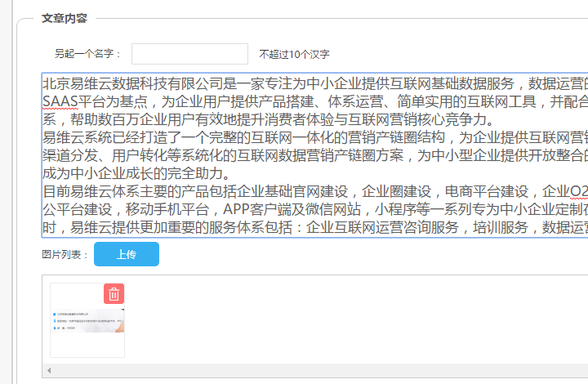Delete the uploaded image with the red trash icon
This screenshot has width=588, height=384.
tap(114, 294)
